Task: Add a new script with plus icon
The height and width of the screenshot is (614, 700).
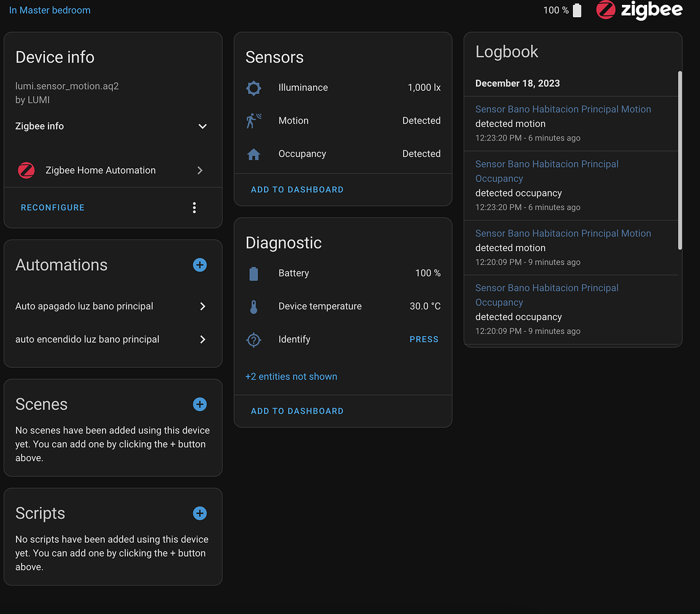Action: point(200,513)
